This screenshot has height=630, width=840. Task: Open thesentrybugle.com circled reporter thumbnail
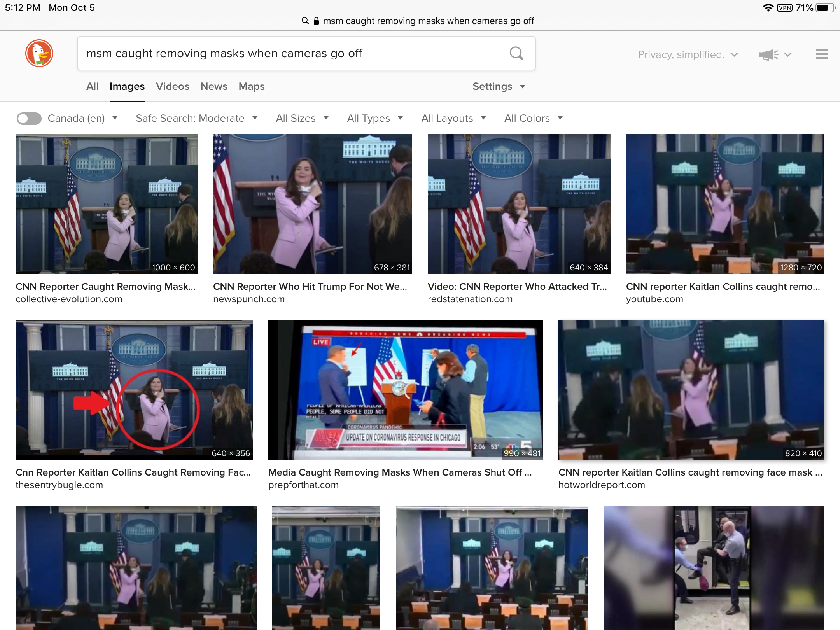[x=134, y=390]
